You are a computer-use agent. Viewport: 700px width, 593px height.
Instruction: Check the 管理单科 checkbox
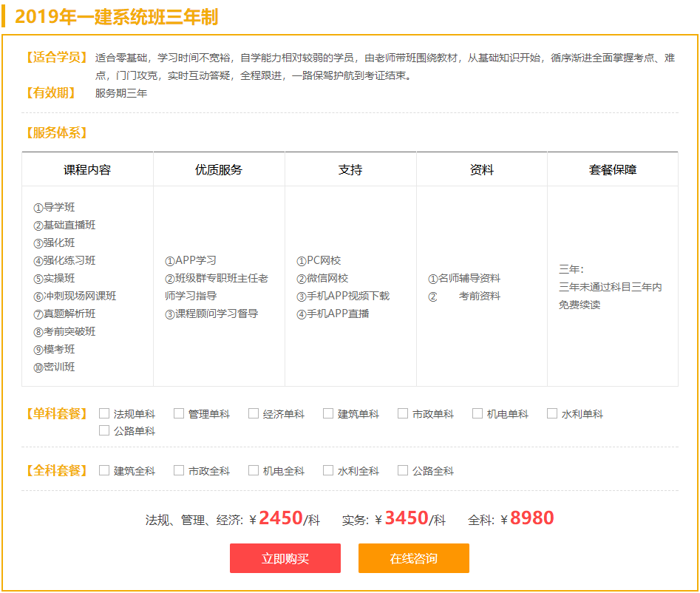click(x=179, y=413)
